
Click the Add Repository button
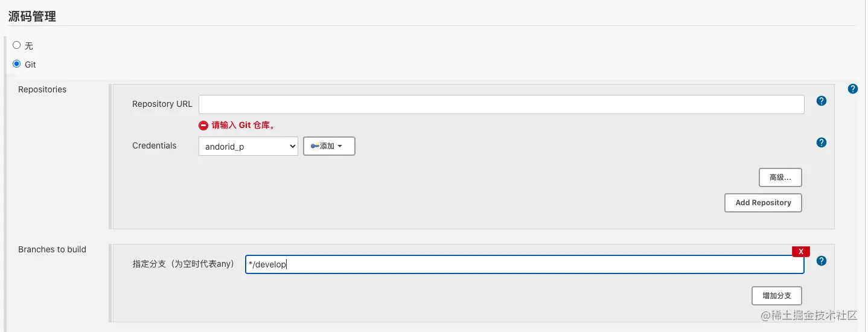[763, 203]
